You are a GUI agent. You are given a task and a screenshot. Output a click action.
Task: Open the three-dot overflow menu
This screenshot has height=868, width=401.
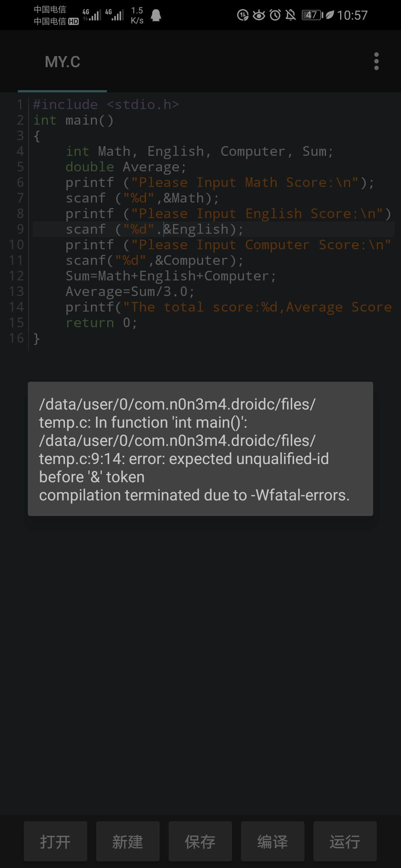click(376, 61)
